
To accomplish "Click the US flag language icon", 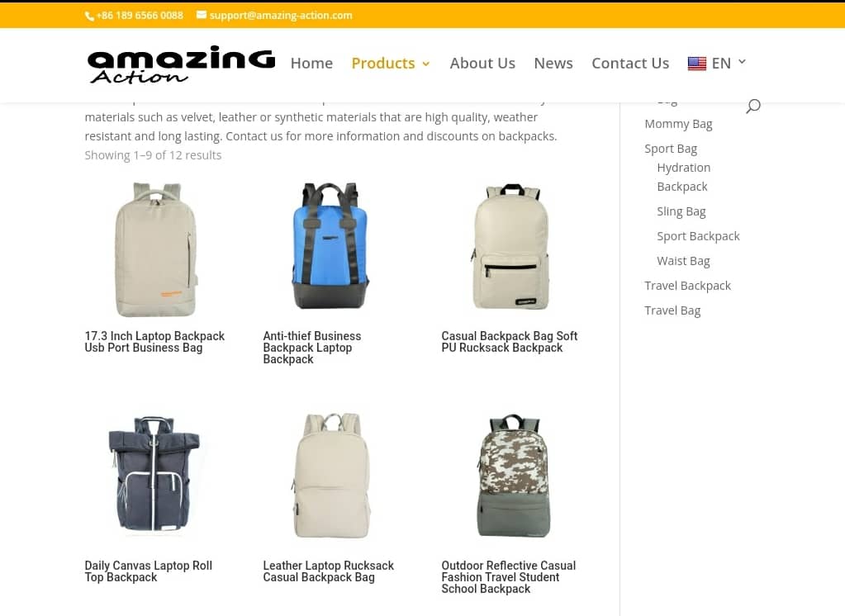I will click(697, 64).
